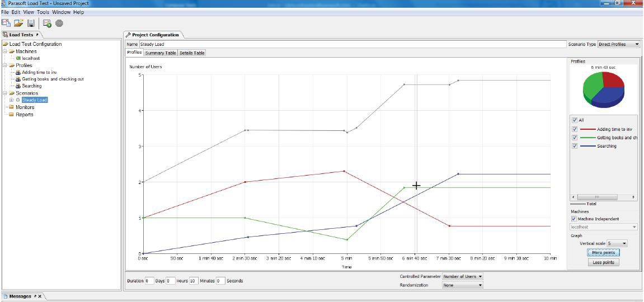Screen dimensions: 644x302
Task: Close the Messages panel using its X
Action: pos(40,296)
